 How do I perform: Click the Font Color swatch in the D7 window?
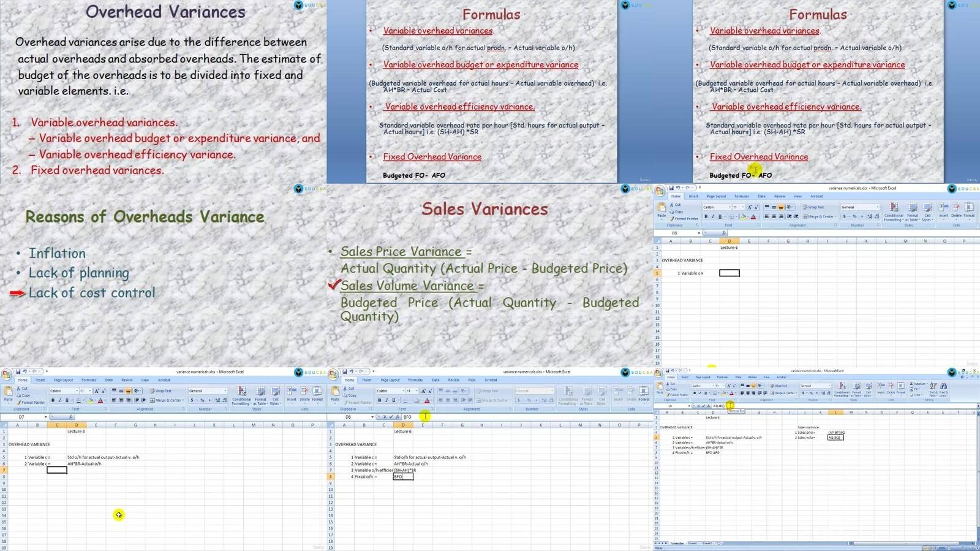point(100,400)
